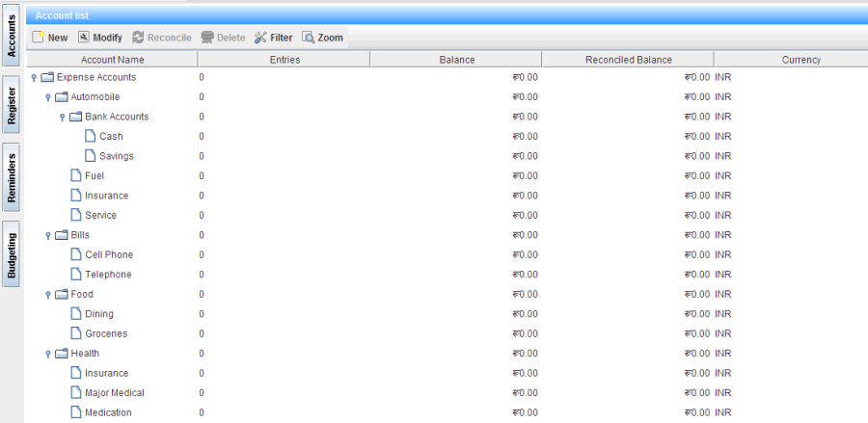Collapse the Bank Accounts tree node

point(63,118)
